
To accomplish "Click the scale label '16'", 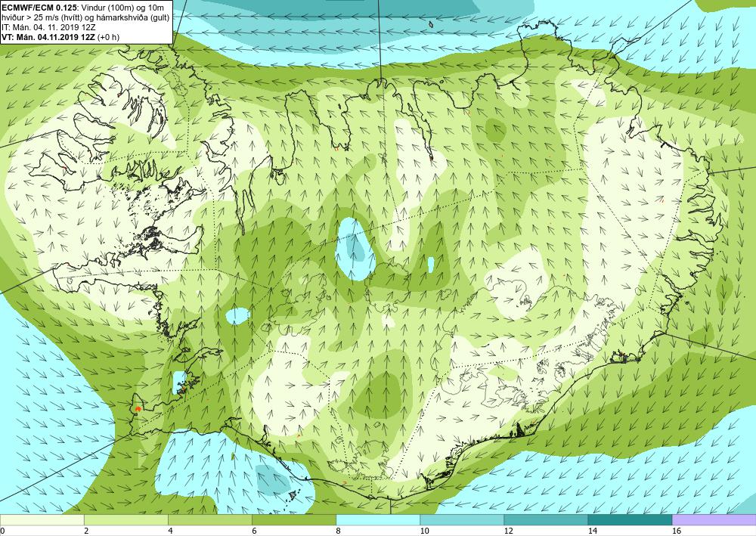I will pos(677,531).
